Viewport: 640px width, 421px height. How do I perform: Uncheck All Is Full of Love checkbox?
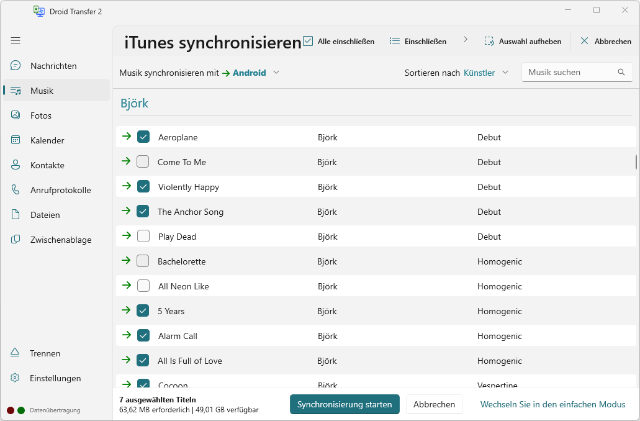coord(143,361)
